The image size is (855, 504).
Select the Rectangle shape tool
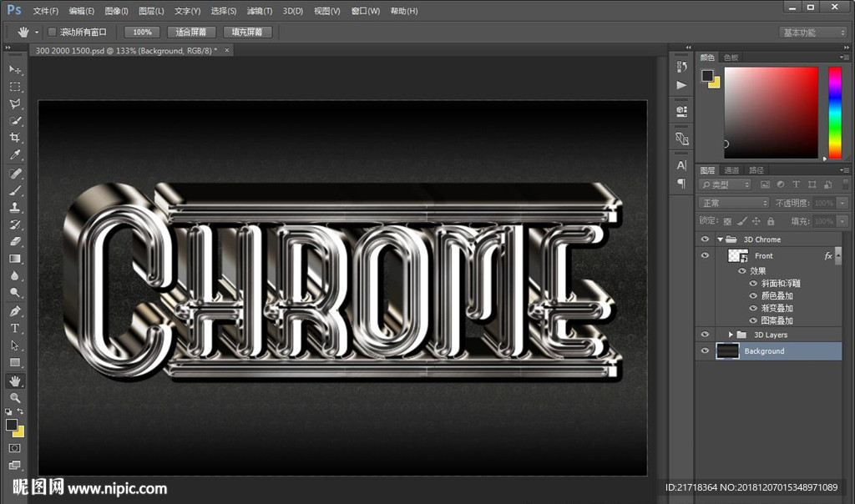coord(15,362)
